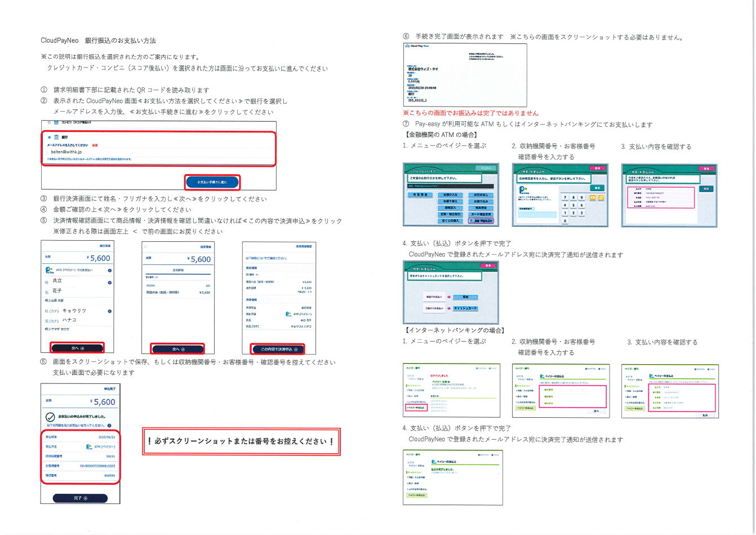The height and width of the screenshot is (535, 756).
Task: Click the help icon beside 姓(カナ) キョウリツ
Action: click(110, 311)
